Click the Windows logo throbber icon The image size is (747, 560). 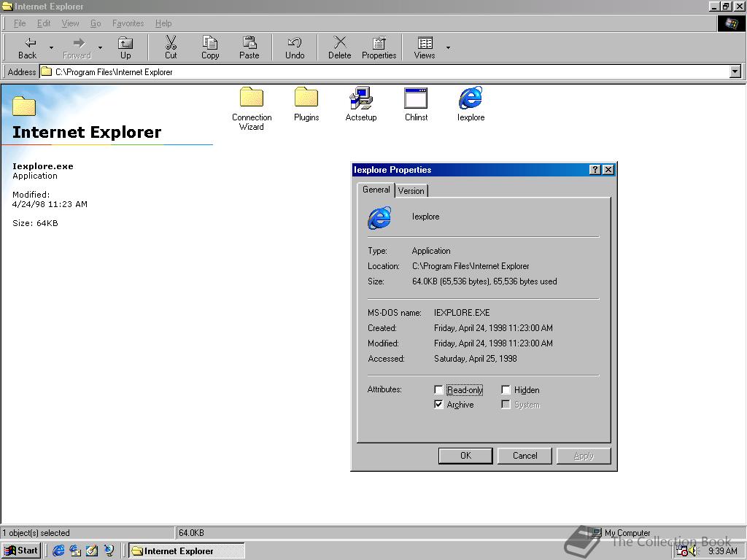pyautogui.click(x=731, y=24)
